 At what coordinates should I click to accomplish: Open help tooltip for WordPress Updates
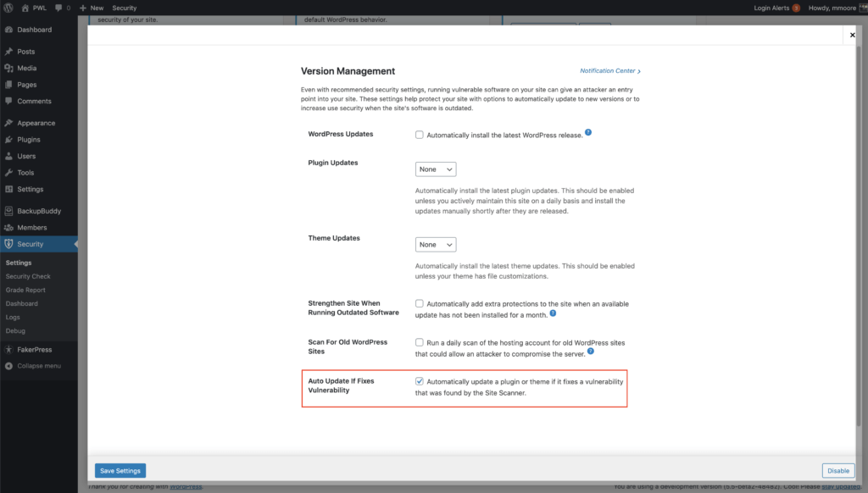click(588, 132)
